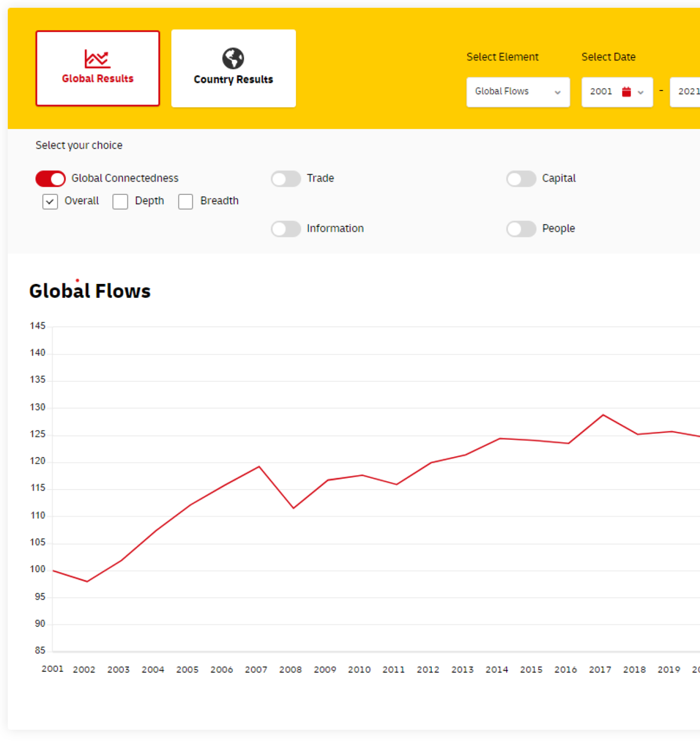The image size is (700, 741).
Task: Click the 2017 peak on the chart line
Action: [x=603, y=415]
